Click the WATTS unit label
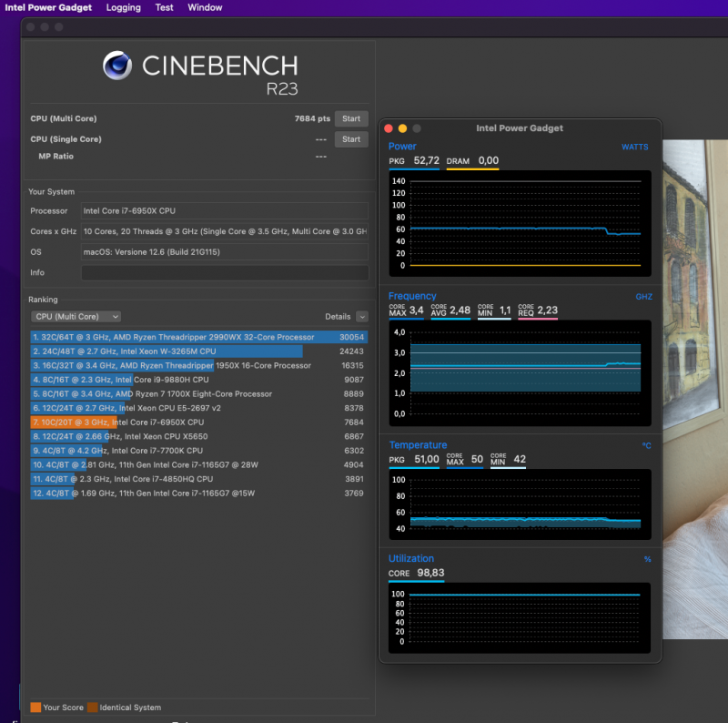 [x=634, y=147]
